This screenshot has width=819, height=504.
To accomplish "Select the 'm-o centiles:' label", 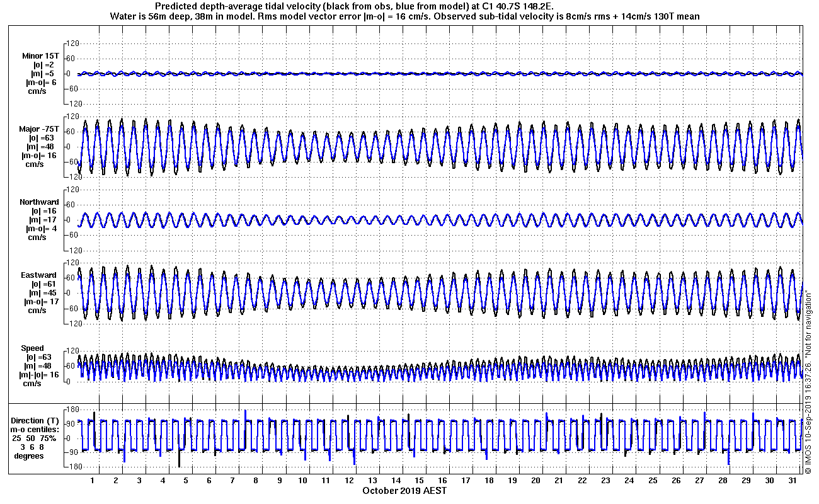I will pyautogui.click(x=36, y=429).
